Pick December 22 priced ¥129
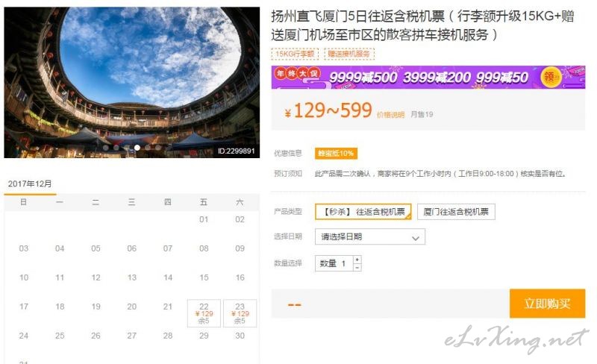597x364 pixels. click(x=204, y=313)
